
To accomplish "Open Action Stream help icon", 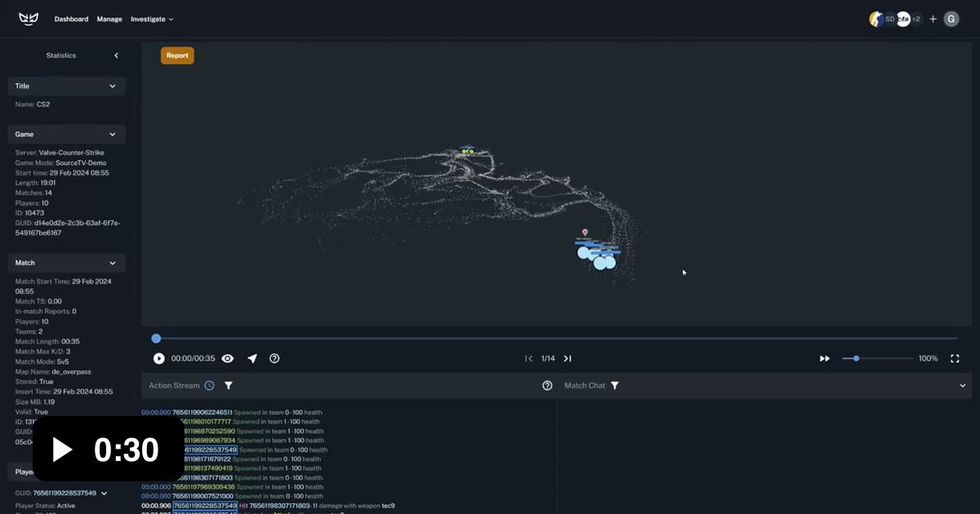I will [x=547, y=385].
